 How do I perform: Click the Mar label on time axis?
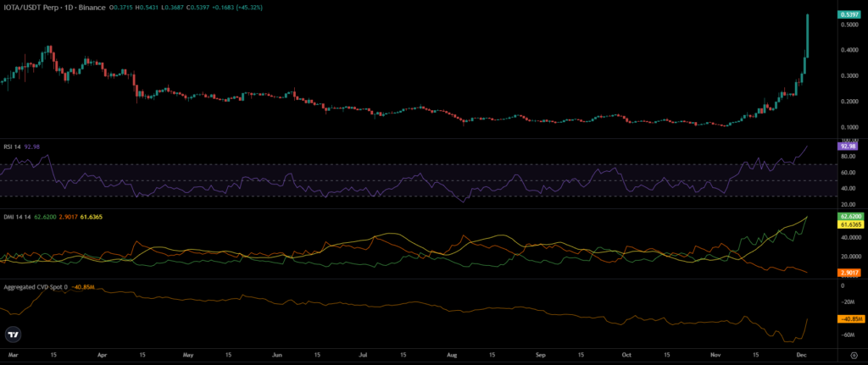click(x=14, y=355)
